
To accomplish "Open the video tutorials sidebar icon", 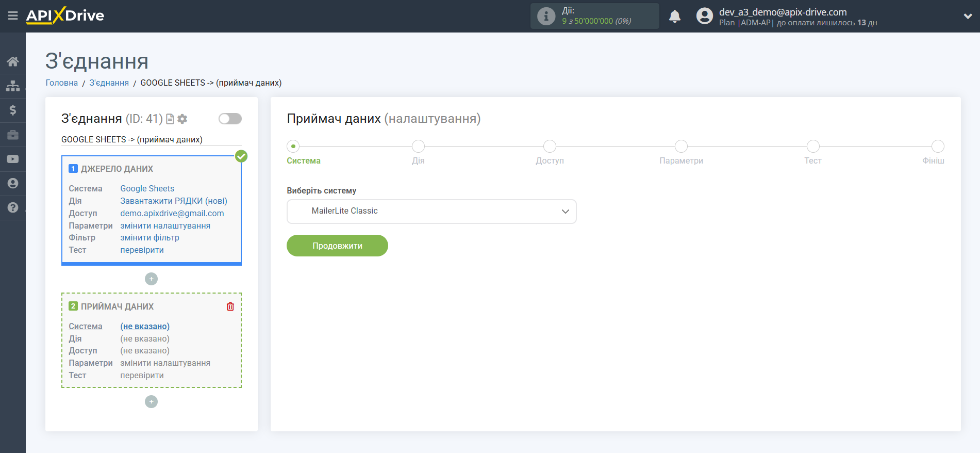I will (x=13, y=159).
